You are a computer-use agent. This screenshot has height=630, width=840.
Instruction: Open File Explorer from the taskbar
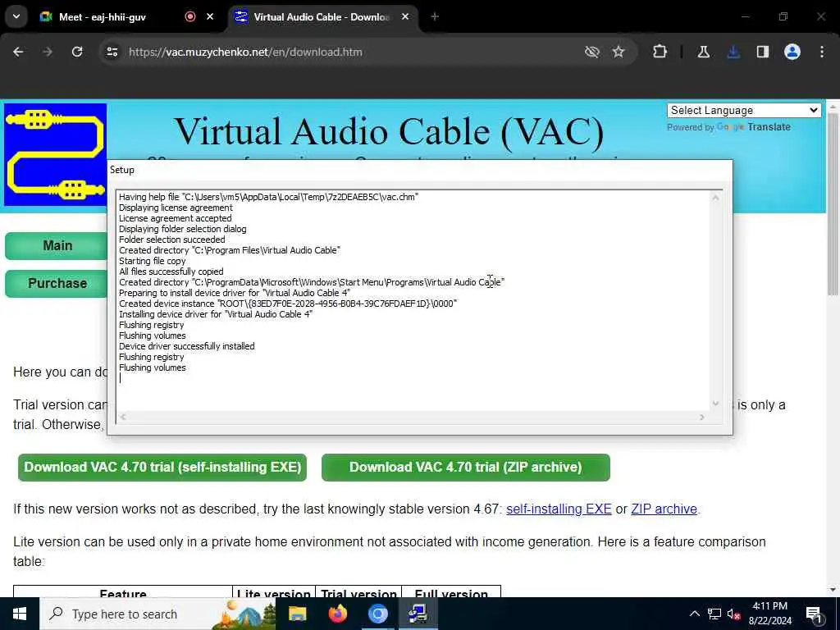pyautogui.click(x=297, y=614)
